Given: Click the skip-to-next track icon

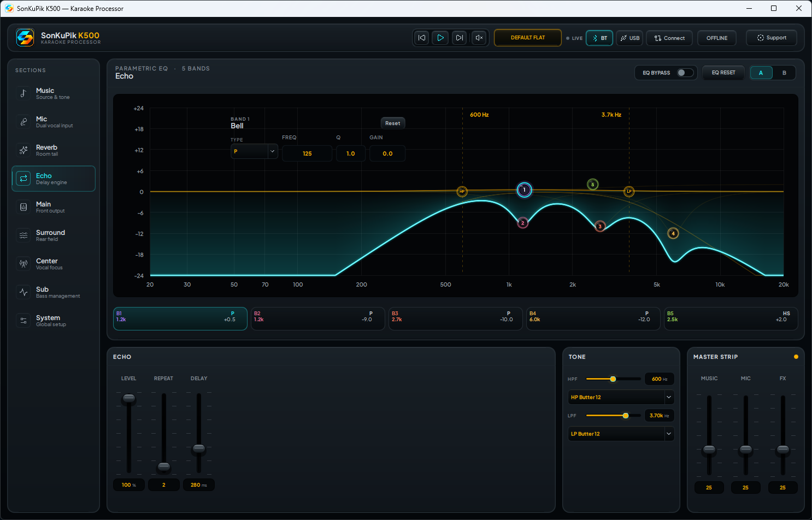Looking at the screenshot, I should click(x=460, y=38).
